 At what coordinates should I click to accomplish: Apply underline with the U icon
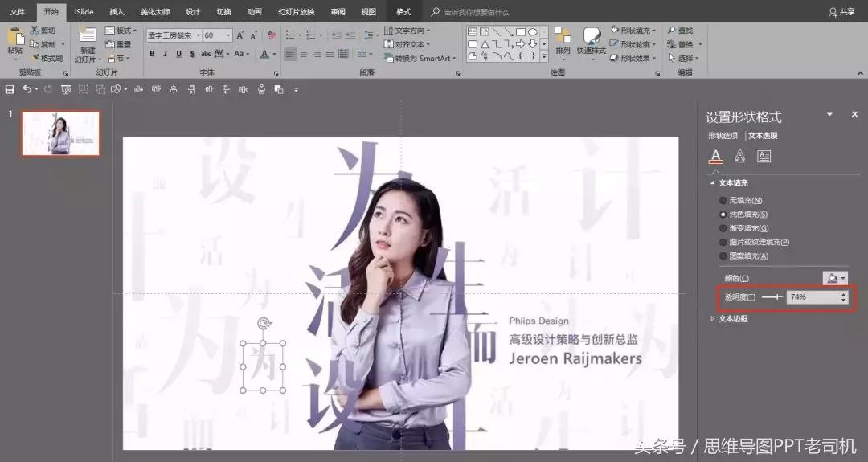(178, 54)
